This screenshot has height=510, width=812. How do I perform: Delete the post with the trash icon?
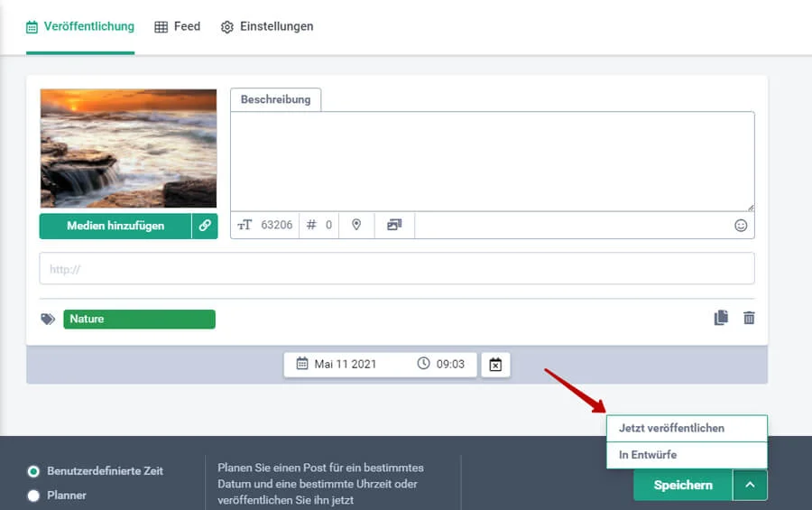click(749, 318)
